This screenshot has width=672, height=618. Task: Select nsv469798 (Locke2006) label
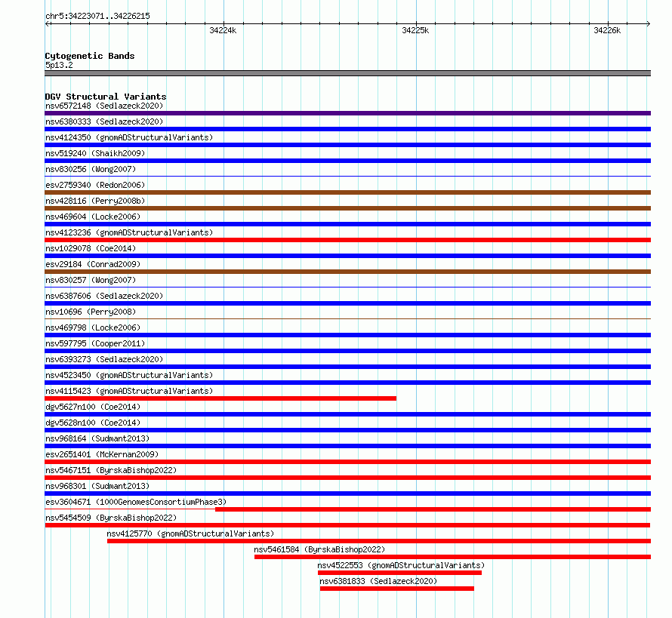(x=93, y=327)
